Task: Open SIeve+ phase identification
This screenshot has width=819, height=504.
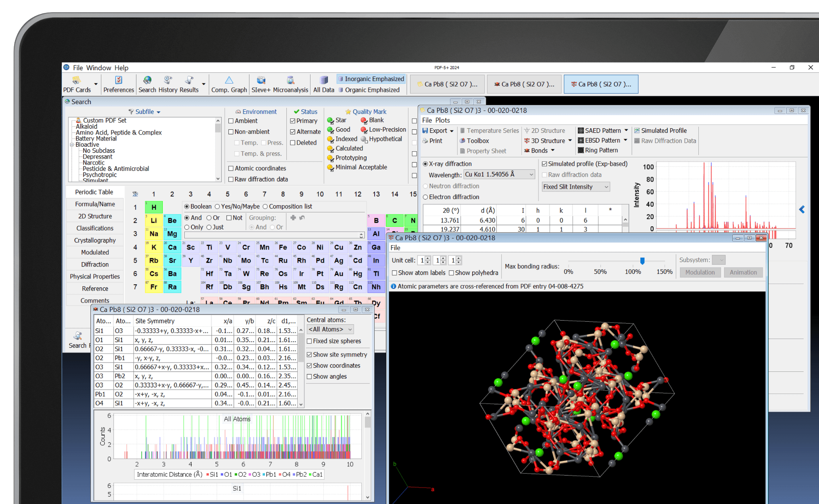Action: [x=261, y=84]
